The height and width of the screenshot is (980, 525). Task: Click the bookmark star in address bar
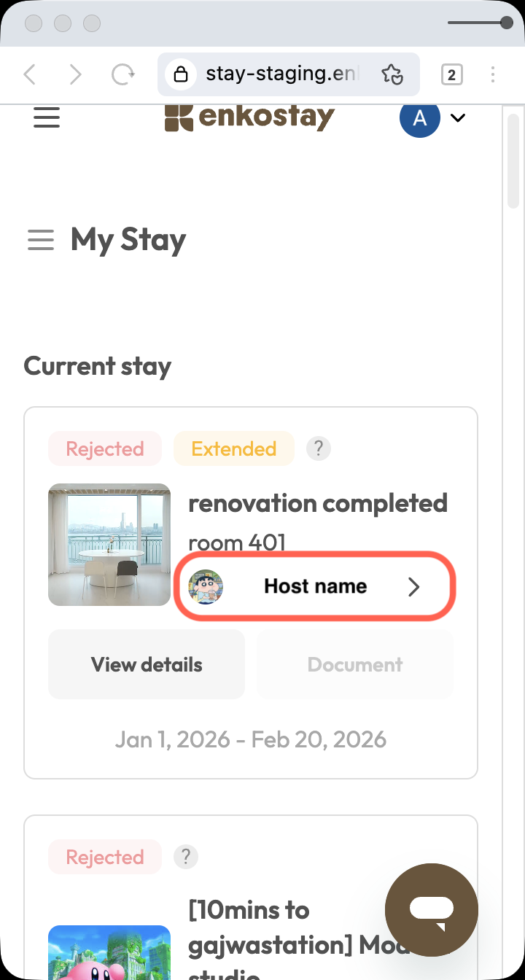coord(392,74)
